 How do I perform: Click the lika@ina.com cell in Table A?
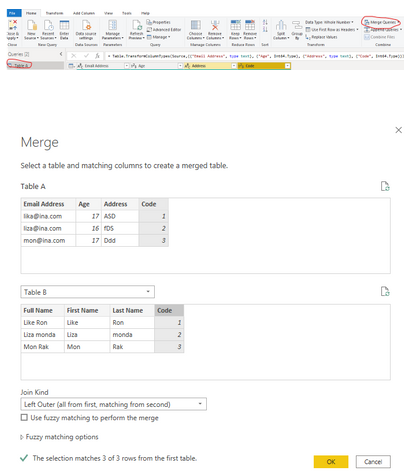tap(48, 216)
